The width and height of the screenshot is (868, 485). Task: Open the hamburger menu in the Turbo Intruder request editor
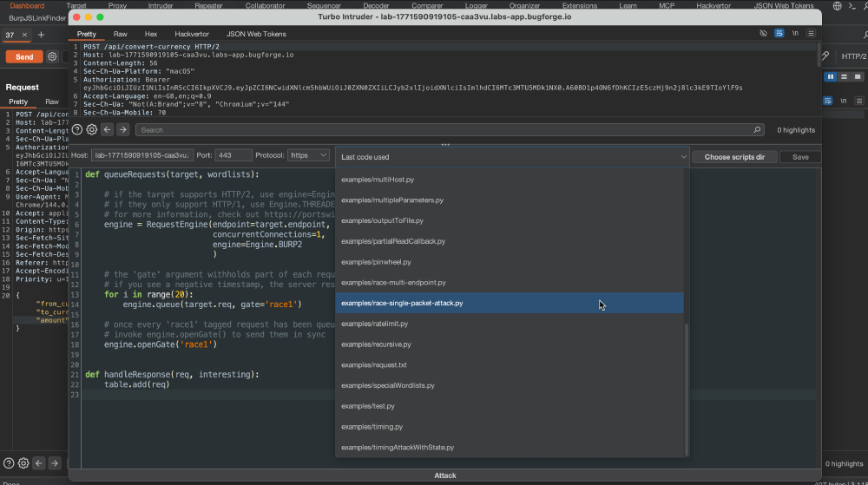[811, 34]
